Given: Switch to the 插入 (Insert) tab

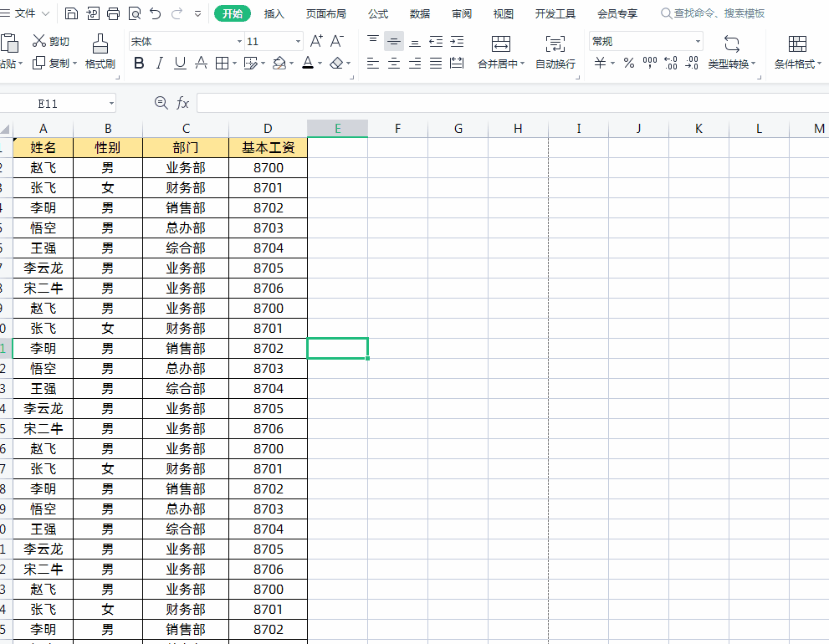Looking at the screenshot, I should [x=274, y=13].
